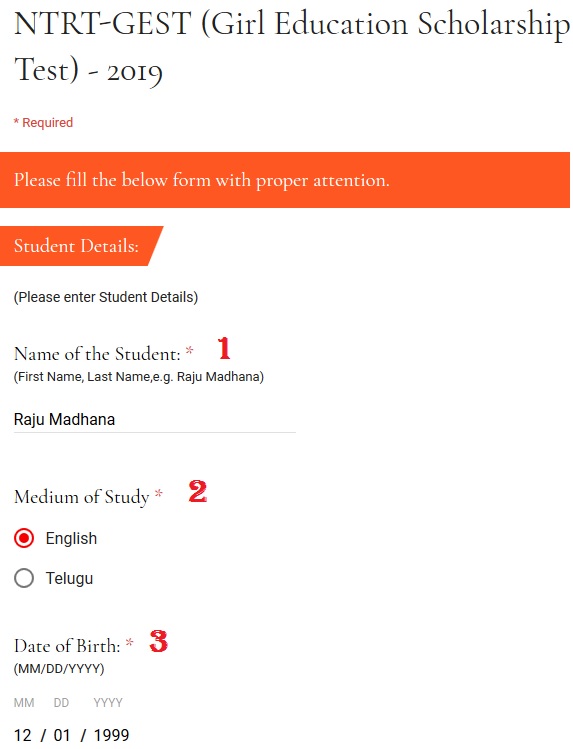Click the DD day field showing 01
The height and width of the screenshot is (749, 573).
pos(62,735)
